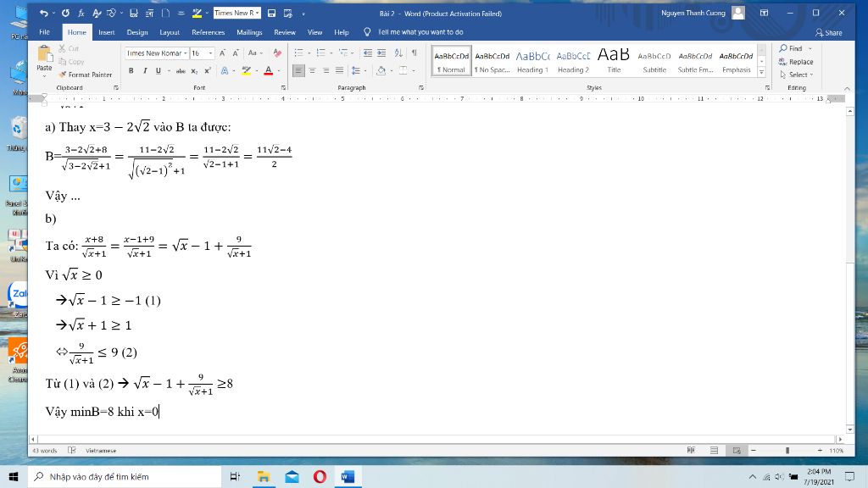Open File Explorer from the taskbar
868x488 pixels.
tap(264, 476)
